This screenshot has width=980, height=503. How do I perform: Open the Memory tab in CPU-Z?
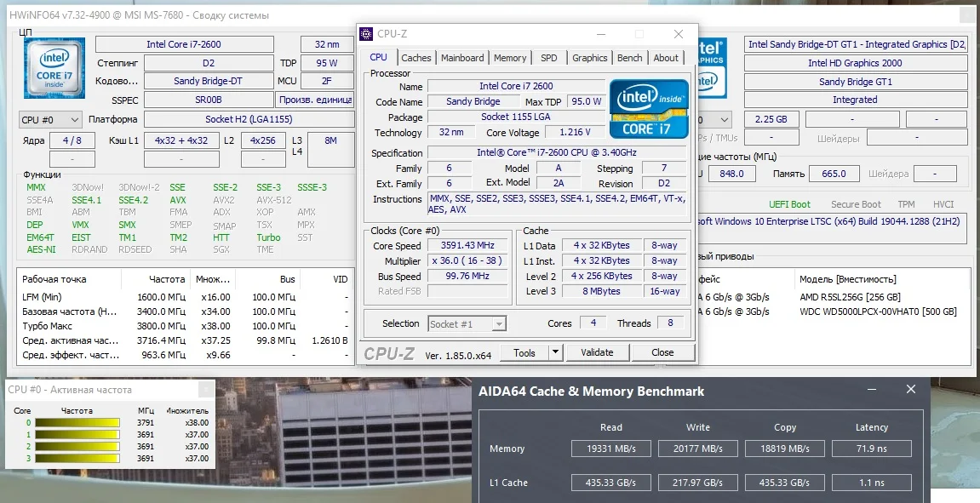(x=510, y=58)
